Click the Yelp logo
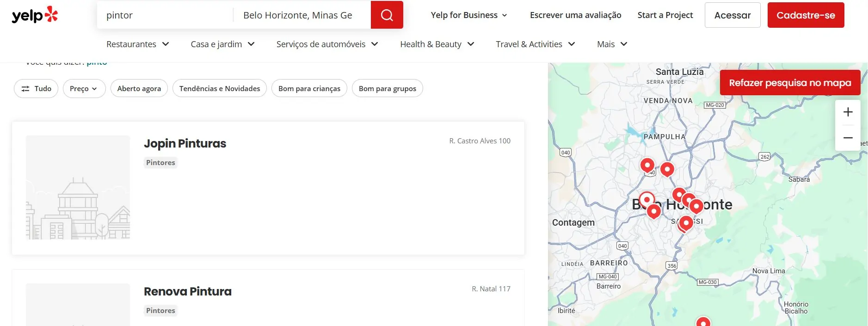The width and height of the screenshot is (868, 326). point(35,15)
